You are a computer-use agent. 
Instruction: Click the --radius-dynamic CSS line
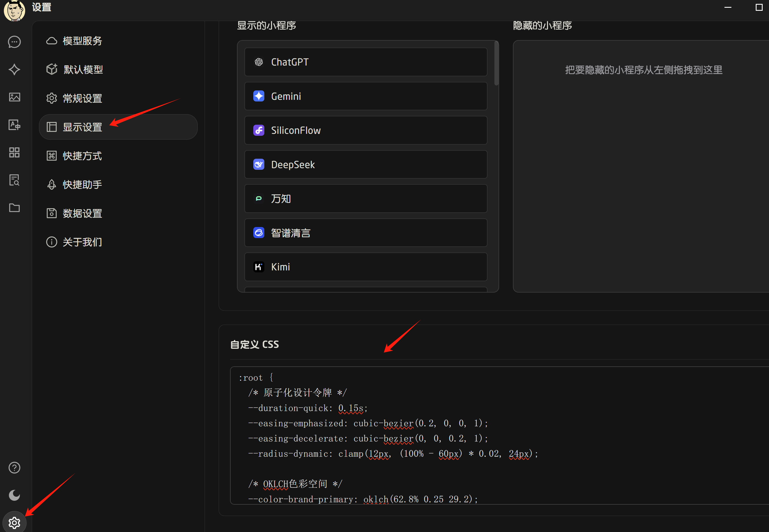pyautogui.click(x=393, y=454)
